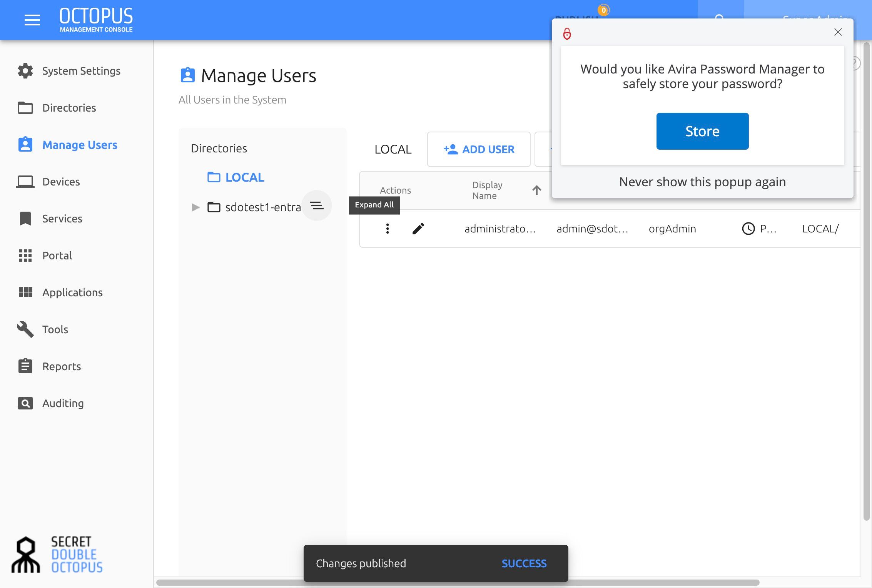Click Store in Avira password popup
Image resolution: width=872 pixels, height=588 pixels.
[x=702, y=131]
